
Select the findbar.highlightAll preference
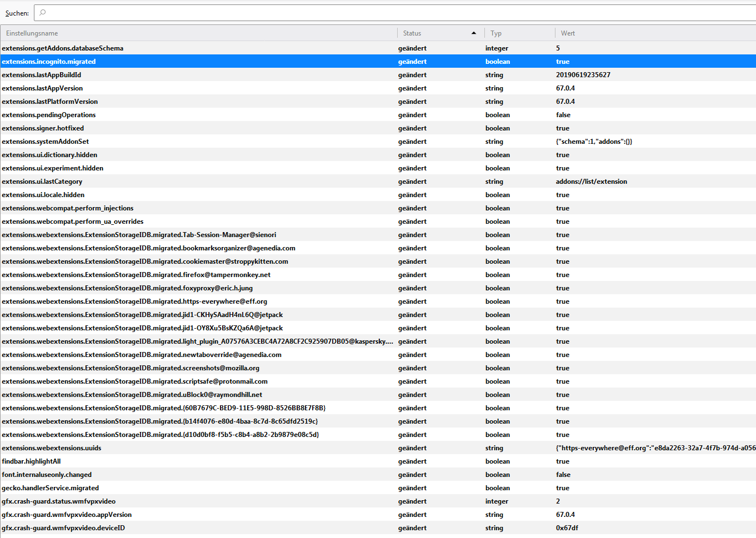[32, 461]
